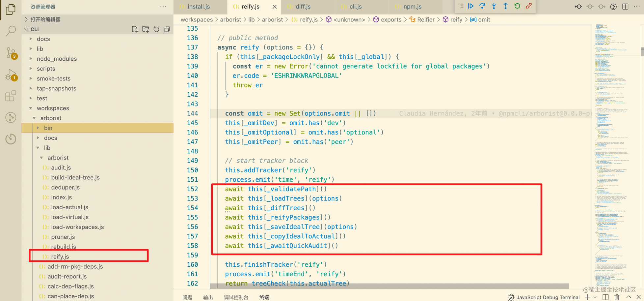Expand the 打开的编辑器 section
The height and width of the screenshot is (301, 644).
pyautogui.click(x=97, y=19)
